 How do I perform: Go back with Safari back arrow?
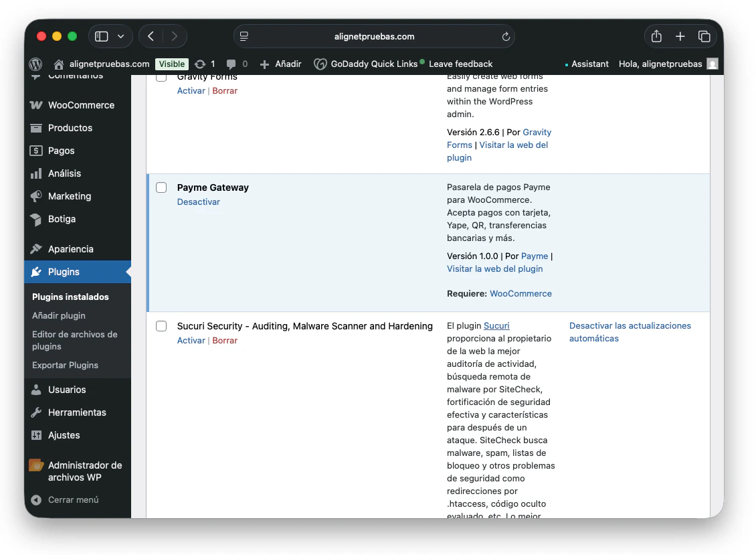pos(151,36)
